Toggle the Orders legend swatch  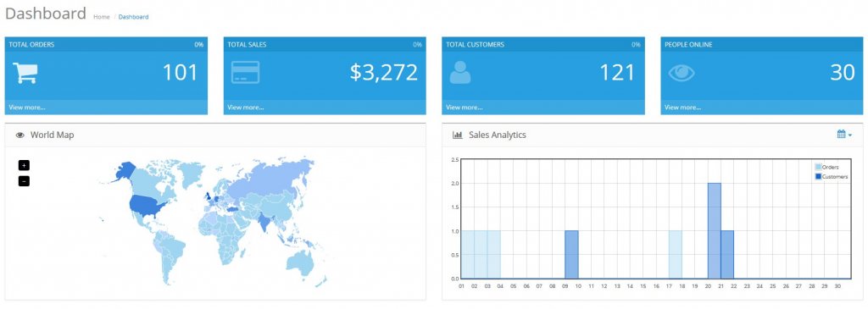[818, 167]
